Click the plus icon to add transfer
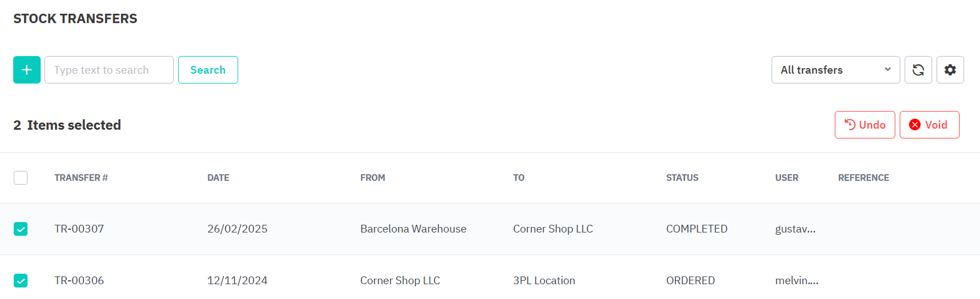The image size is (980, 299). (27, 70)
